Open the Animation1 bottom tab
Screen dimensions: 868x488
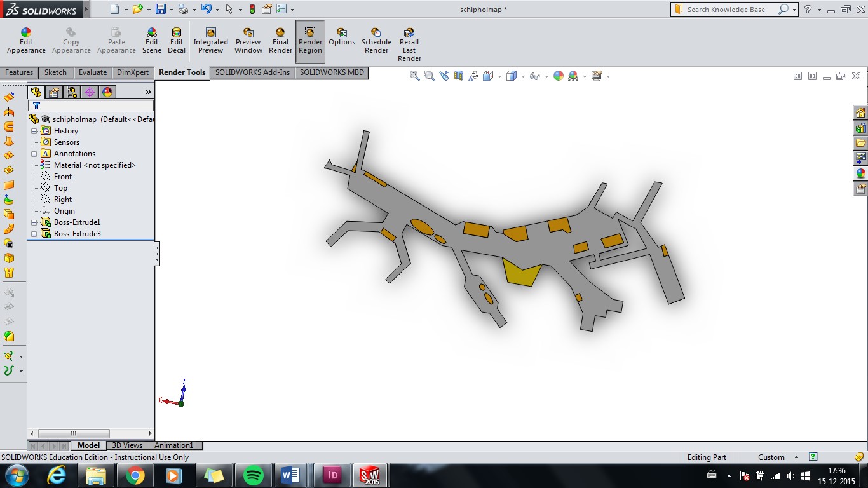(x=173, y=445)
